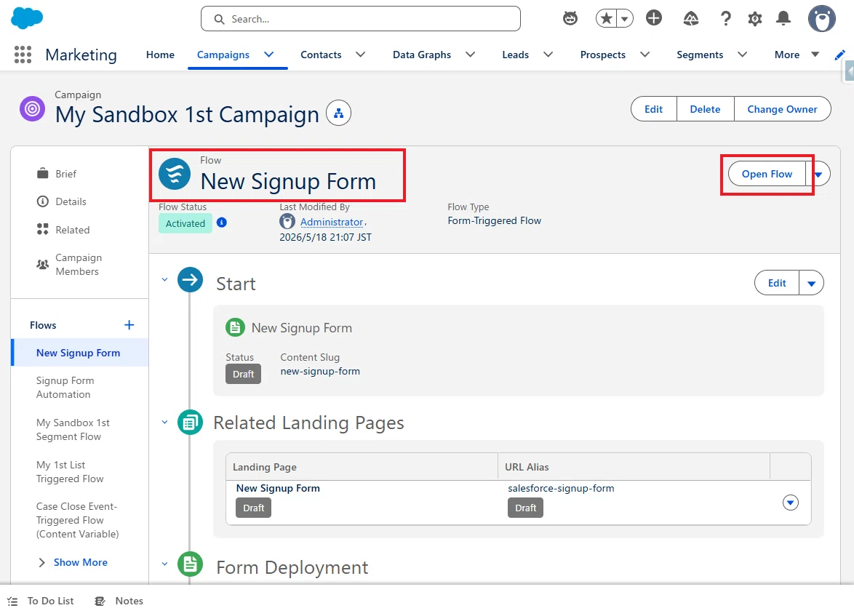
Task: Click the campaign Edit button
Action: tap(653, 109)
